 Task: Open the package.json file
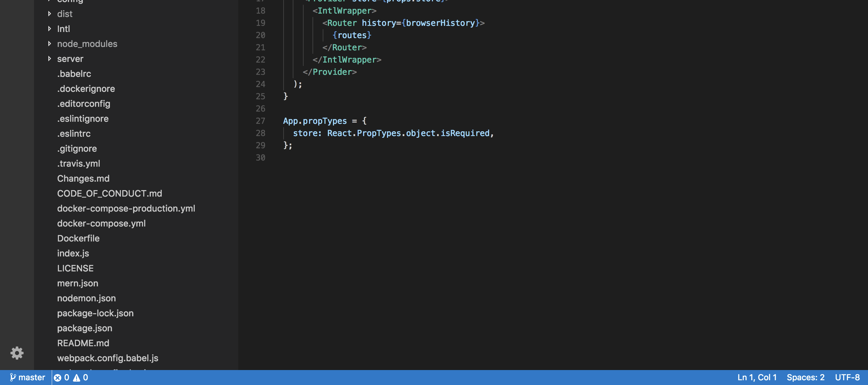click(85, 328)
